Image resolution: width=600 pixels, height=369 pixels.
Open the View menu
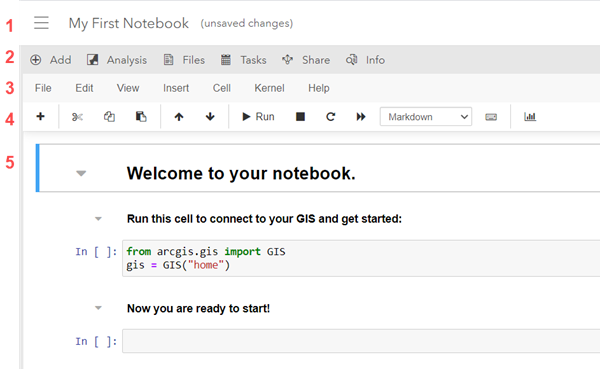pyautogui.click(x=128, y=88)
